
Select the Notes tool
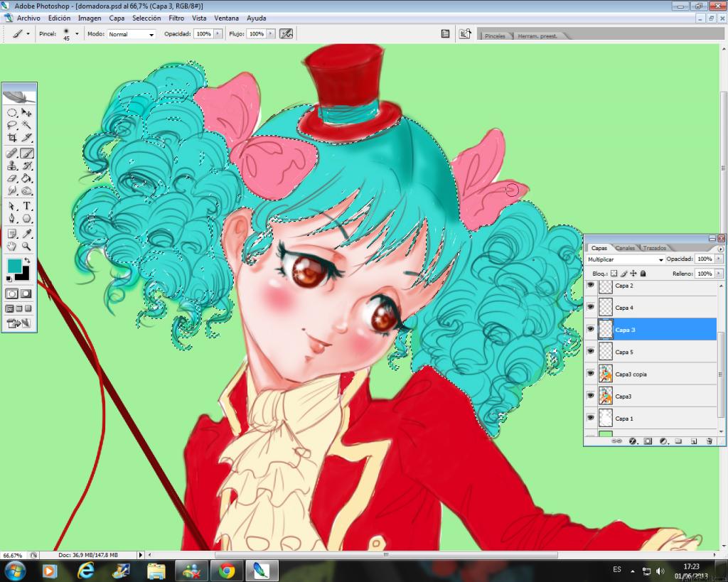coord(12,234)
